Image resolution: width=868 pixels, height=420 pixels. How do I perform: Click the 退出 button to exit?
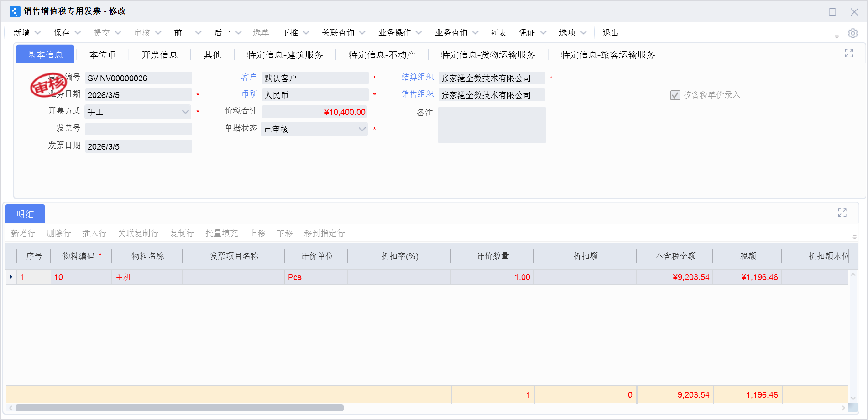click(611, 32)
